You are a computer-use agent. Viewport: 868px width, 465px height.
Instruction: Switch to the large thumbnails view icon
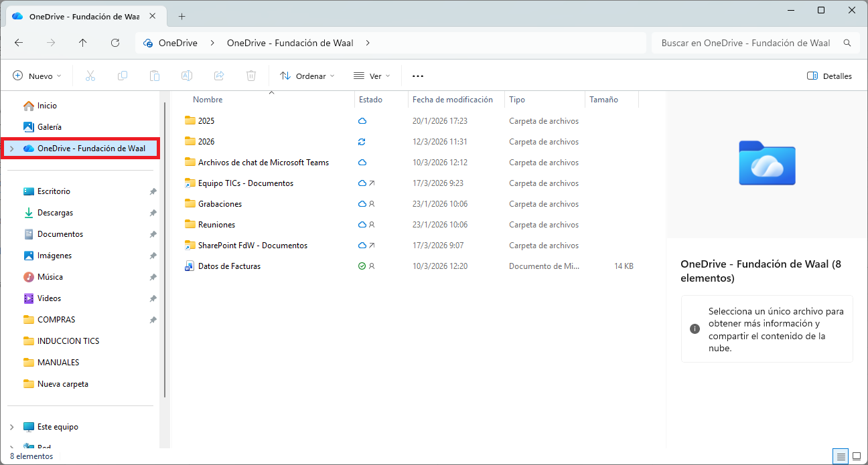(857, 456)
